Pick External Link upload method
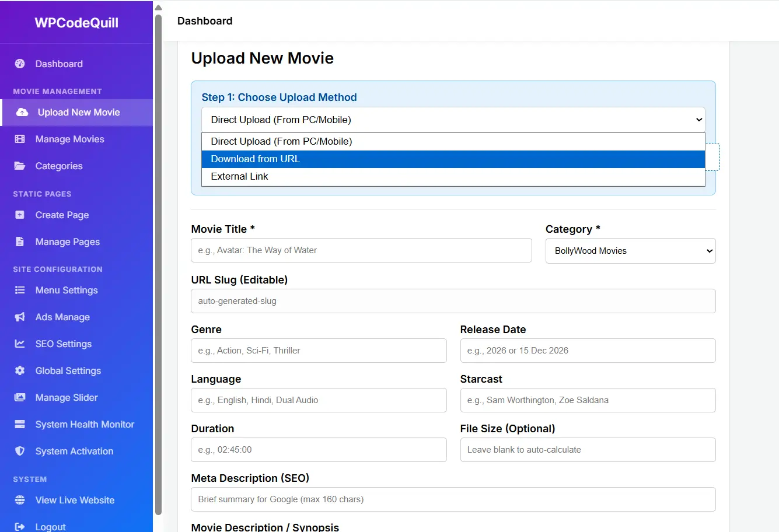779x532 pixels. [x=453, y=177]
